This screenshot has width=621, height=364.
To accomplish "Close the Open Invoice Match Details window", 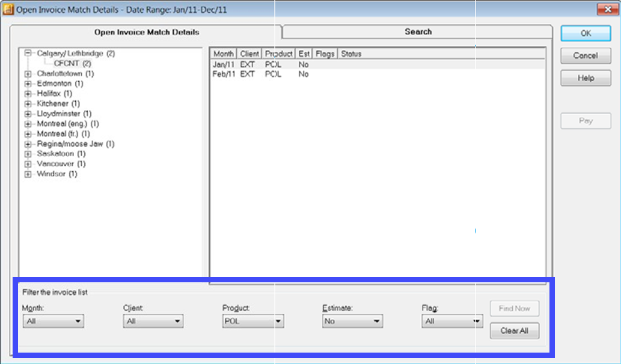I will tap(608, 9).
